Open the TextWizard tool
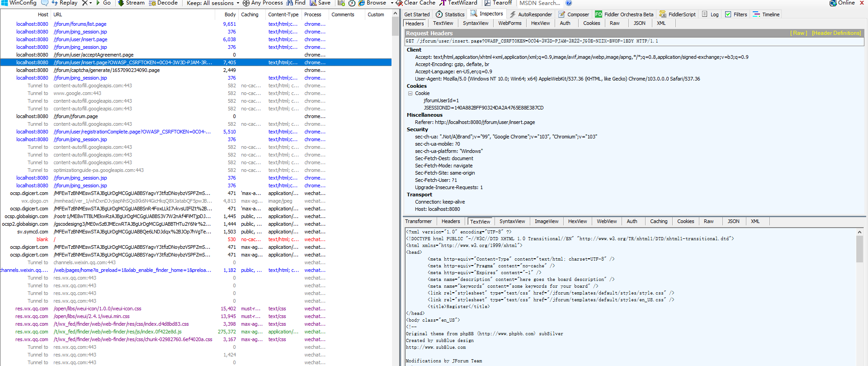Screen dimensions: 868x366 coord(458,3)
